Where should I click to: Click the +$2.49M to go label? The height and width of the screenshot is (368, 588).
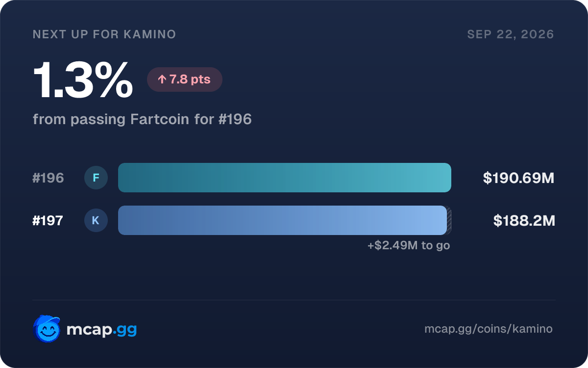[x=409, y=245]
